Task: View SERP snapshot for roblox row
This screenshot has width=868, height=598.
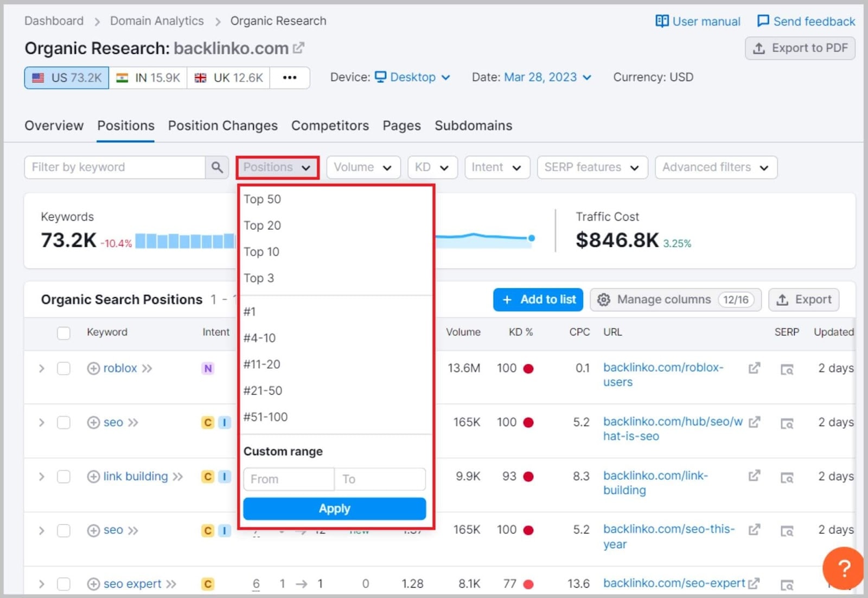Action: (787, 370)
